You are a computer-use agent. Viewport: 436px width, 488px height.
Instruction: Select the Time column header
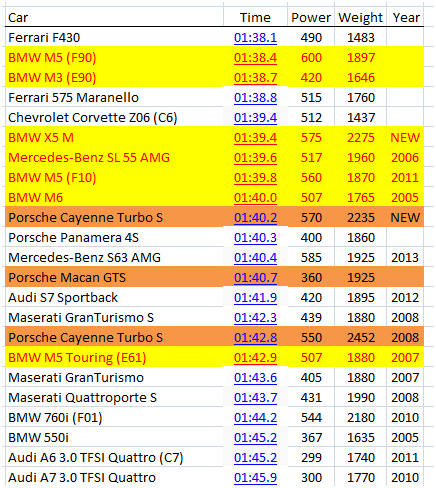[x=255, y=17]
